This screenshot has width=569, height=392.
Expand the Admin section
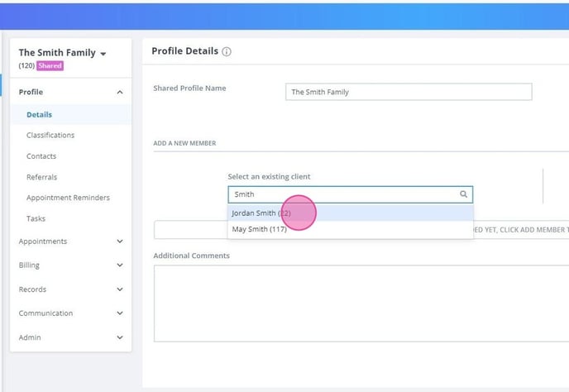(71, 337)
